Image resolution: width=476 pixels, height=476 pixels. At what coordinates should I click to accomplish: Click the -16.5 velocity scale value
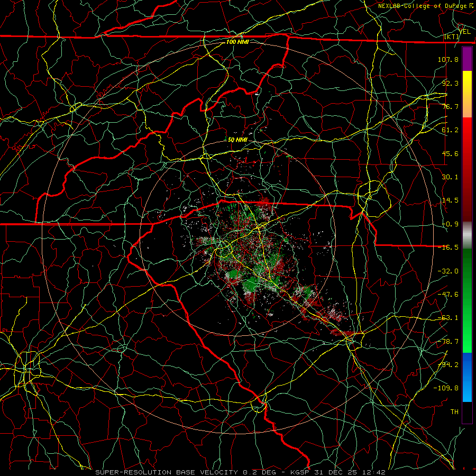click(448, 248)
